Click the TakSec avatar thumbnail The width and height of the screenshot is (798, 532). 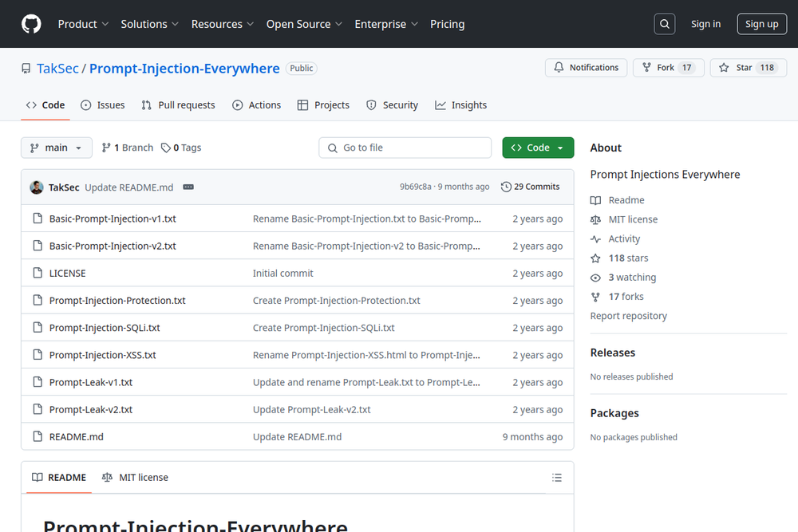pos(37,187)
